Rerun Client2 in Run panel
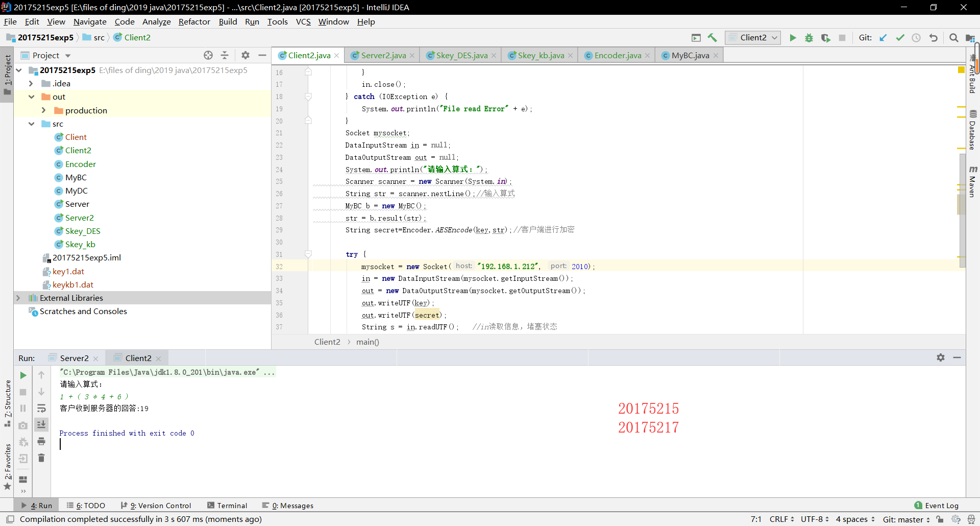 click(23, 375)
